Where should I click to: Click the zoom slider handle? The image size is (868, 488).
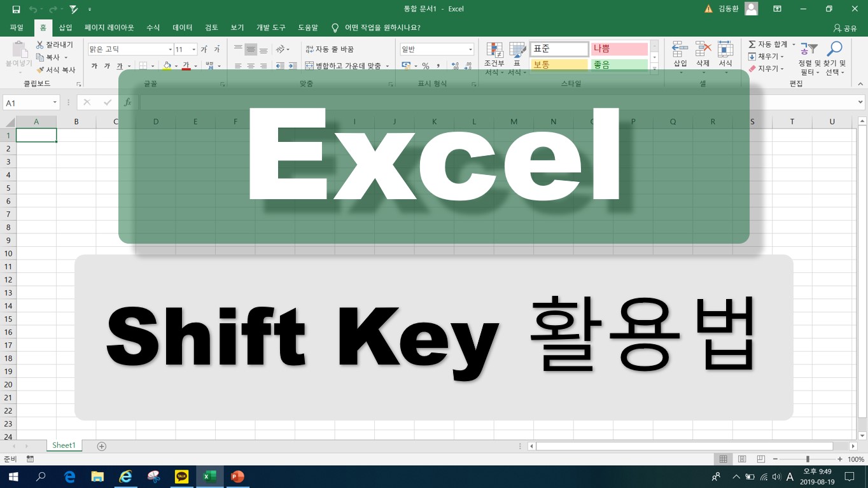pos(808,459)
